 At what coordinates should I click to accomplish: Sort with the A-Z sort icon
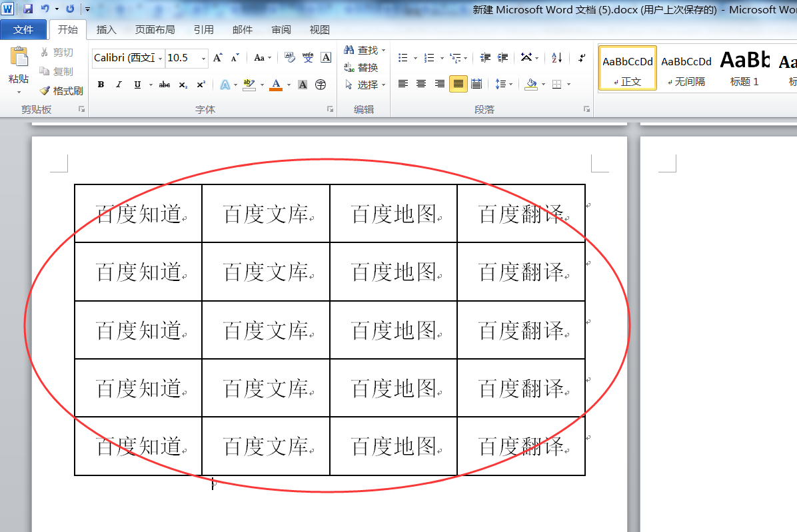[556, 57]
